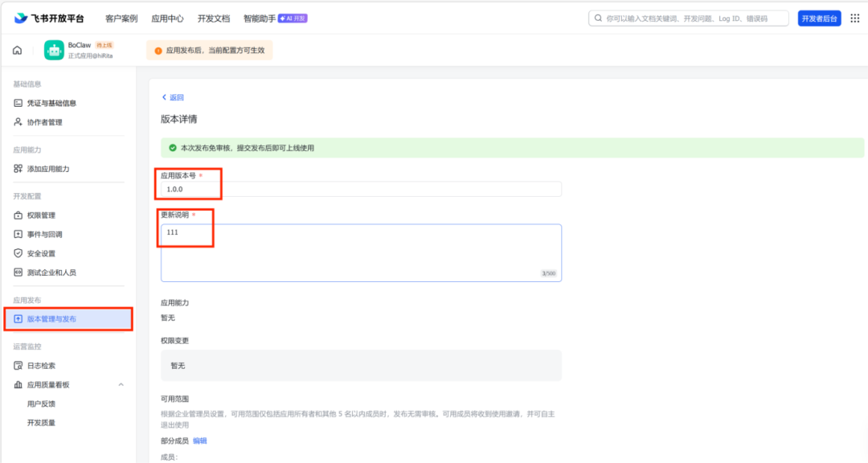Click the 测试企业和人员 icon

[x=18, y=272]
